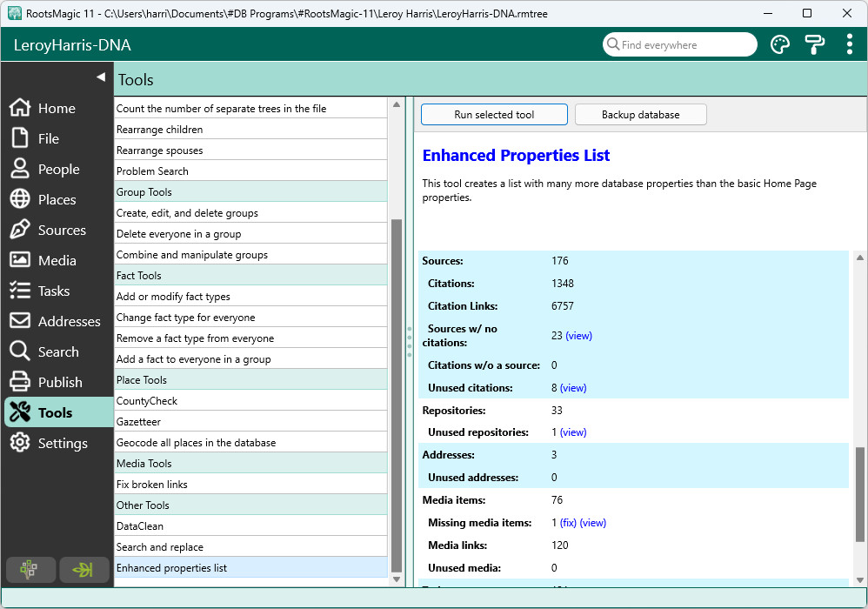Select Add a fact to everyone in group
868x609 pixels.
coord(250,359)
